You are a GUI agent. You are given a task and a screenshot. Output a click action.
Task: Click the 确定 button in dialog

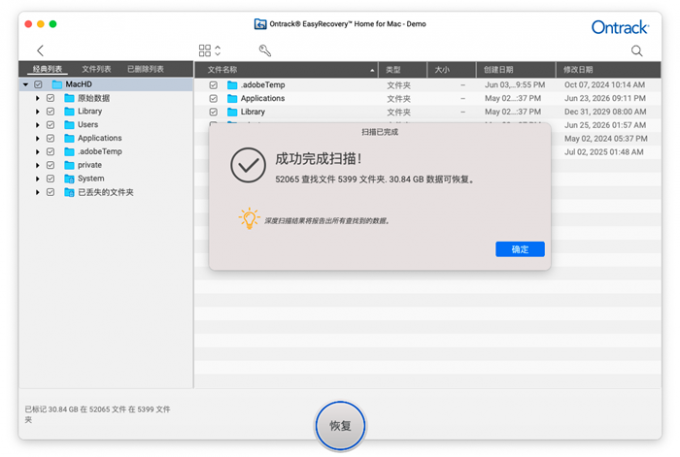point(520,249)
